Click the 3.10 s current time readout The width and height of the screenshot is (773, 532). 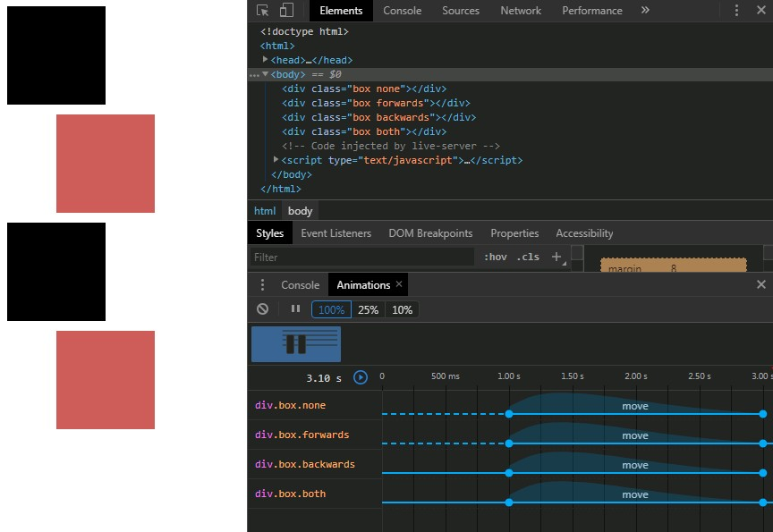[x=324, y=378]
